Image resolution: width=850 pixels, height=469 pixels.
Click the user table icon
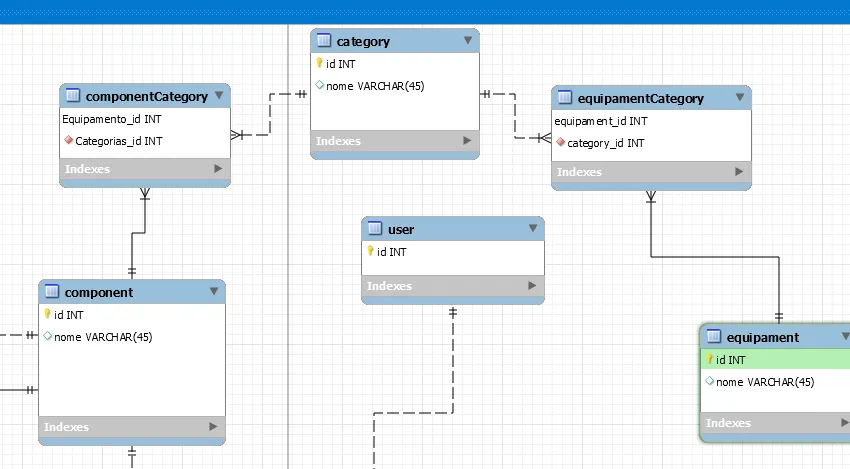coord(375,229)
